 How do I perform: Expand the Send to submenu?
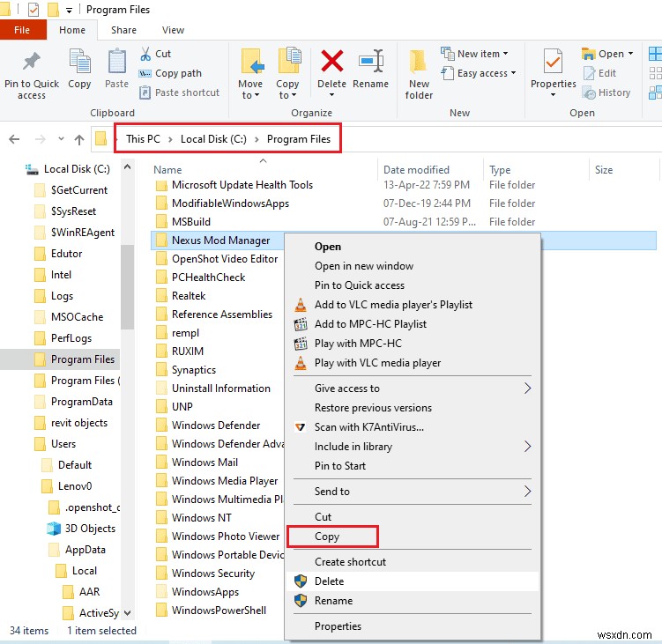[x=412, y=492]
